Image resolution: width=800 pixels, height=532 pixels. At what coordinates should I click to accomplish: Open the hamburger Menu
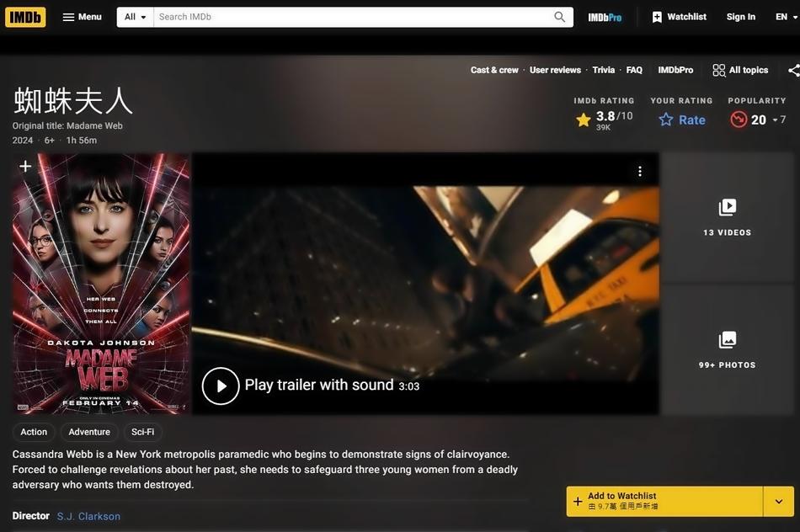(83, 17)
